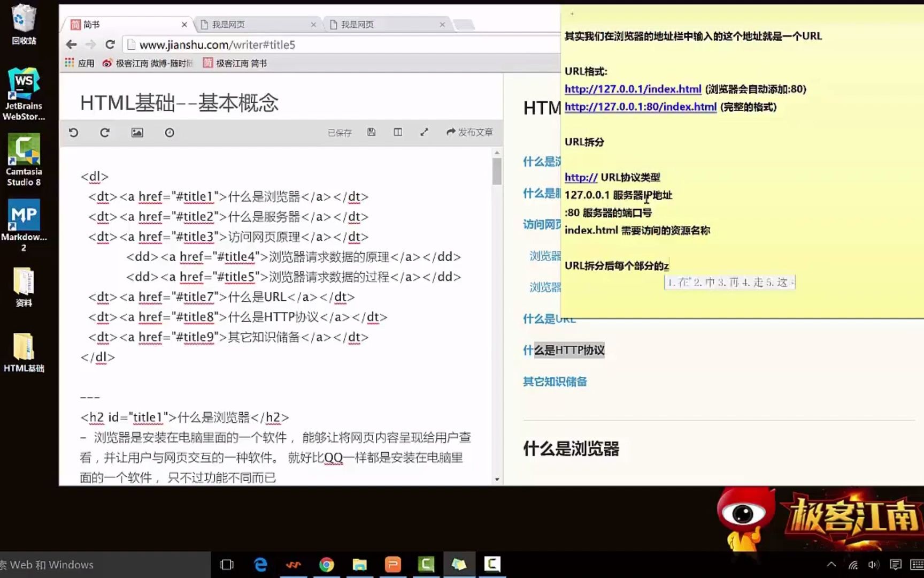Open revision history clock icon
The width and height of the screenshot is (924, 578).
(x=170, y=132)
